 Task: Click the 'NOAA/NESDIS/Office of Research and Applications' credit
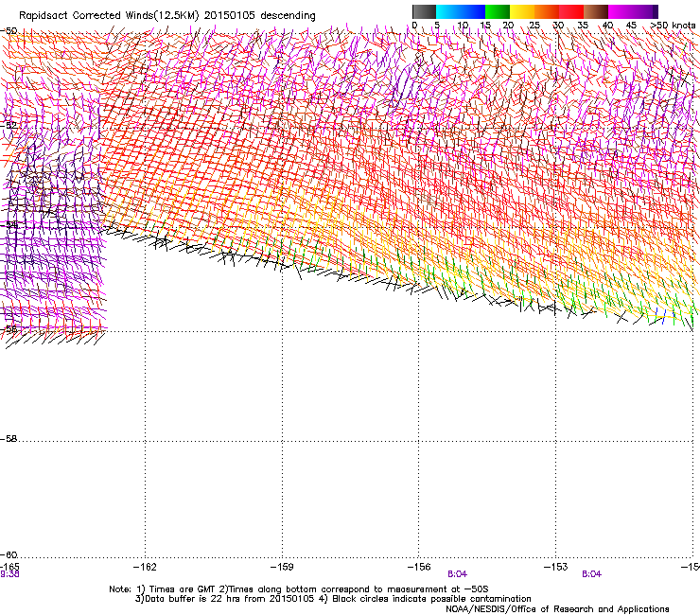(557, 609)
